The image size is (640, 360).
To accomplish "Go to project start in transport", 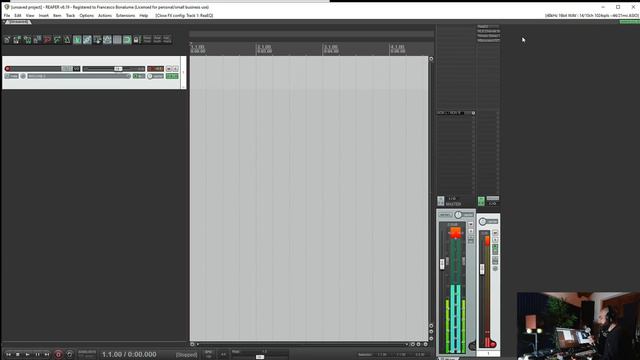I will [8, 354].
